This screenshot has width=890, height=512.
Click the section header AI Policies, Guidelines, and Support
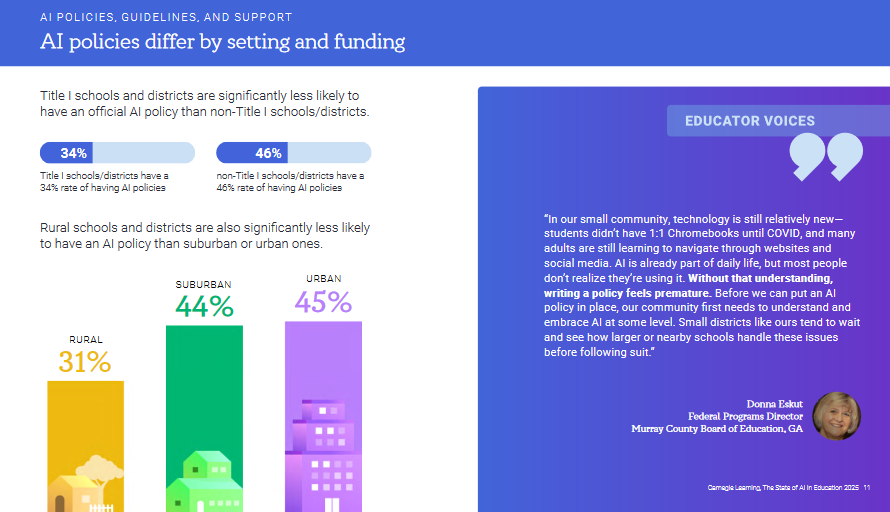click(x=166, y=17)
